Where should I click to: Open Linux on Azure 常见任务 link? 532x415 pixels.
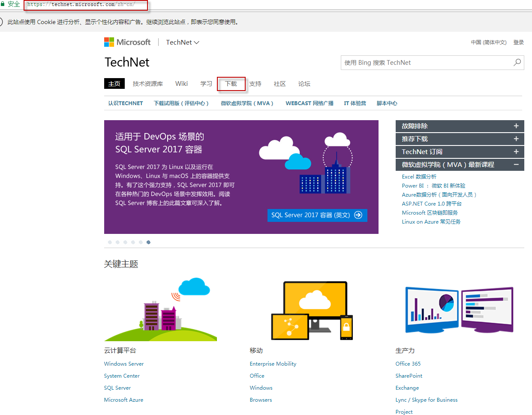point(431,222)
